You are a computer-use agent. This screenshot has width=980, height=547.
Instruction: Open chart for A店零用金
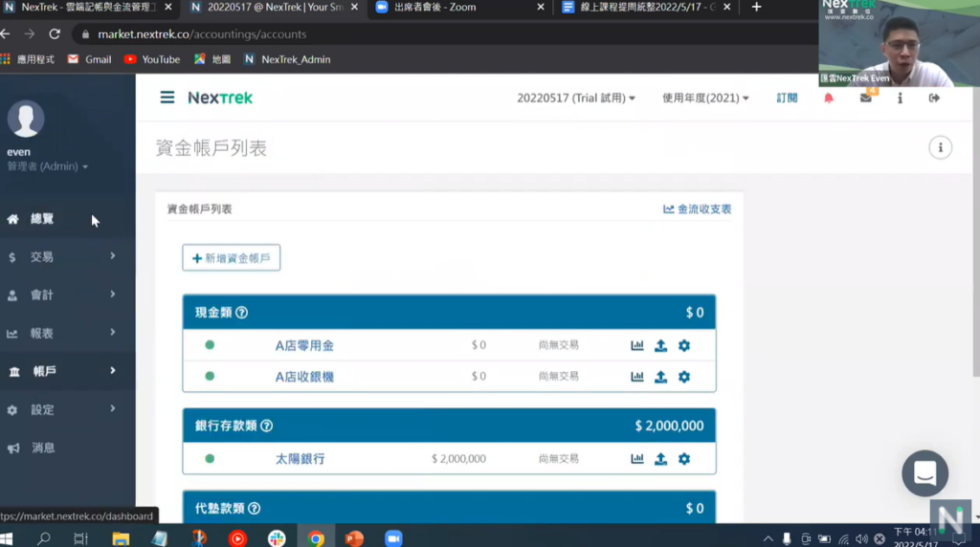pyautogui.click(x=636, y=345)
